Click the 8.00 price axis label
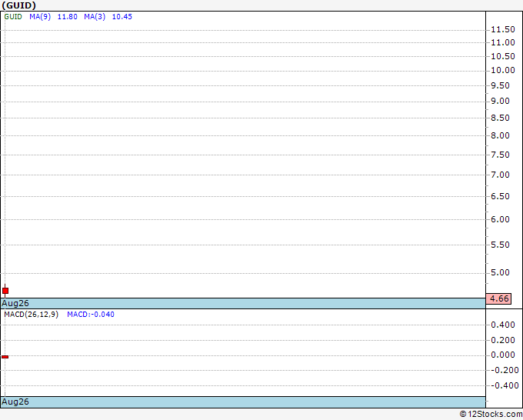 pos(501,135)
